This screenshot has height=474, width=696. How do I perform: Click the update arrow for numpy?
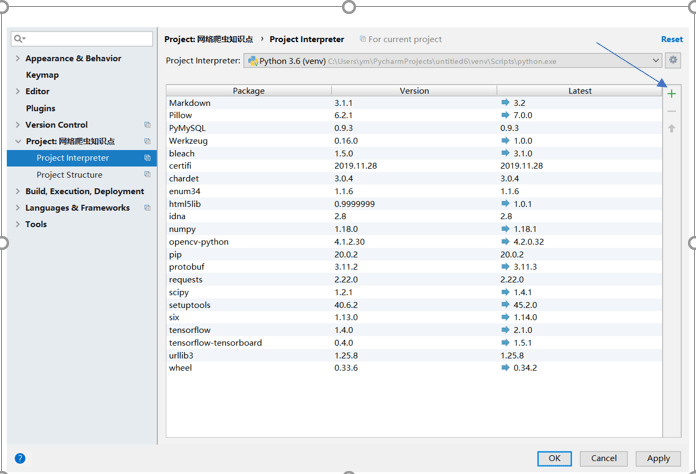(x=505, y=229)
